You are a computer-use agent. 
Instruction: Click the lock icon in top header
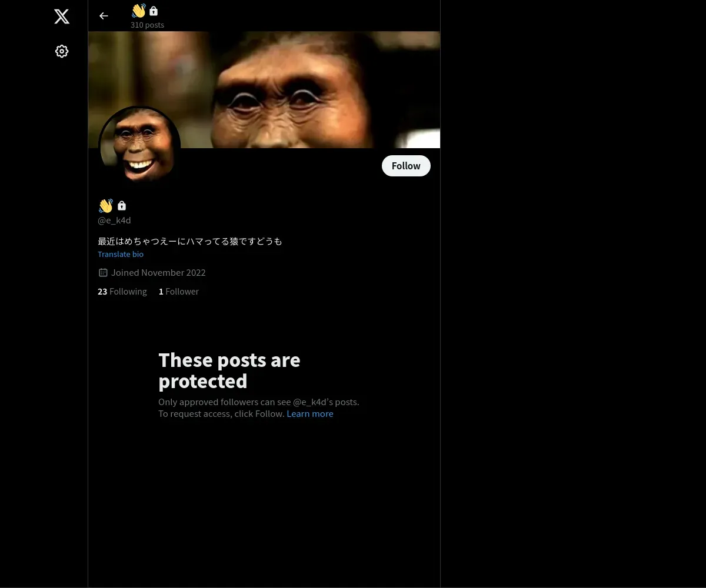tap(154, 11)
